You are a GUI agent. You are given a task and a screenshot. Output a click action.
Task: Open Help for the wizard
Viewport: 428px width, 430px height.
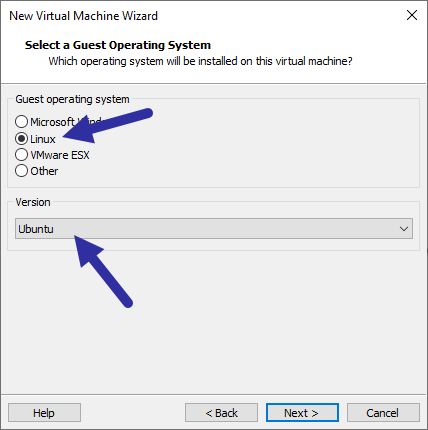tap(44, 413)
